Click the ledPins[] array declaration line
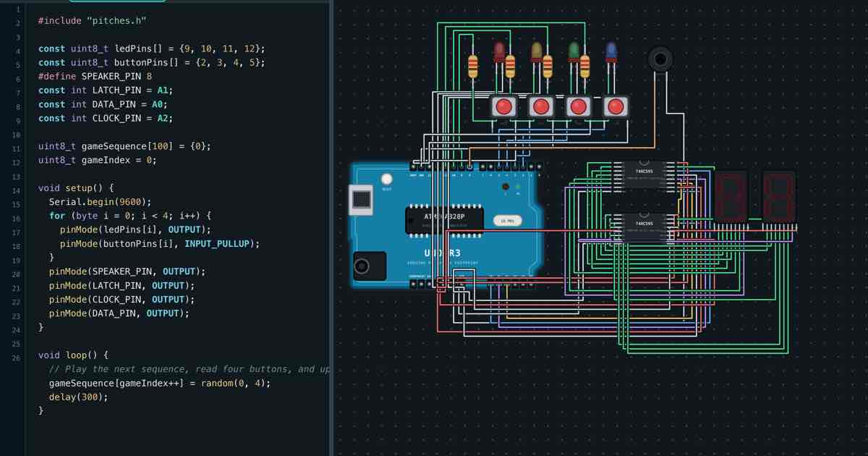868x456 pixels. (152, 48)
